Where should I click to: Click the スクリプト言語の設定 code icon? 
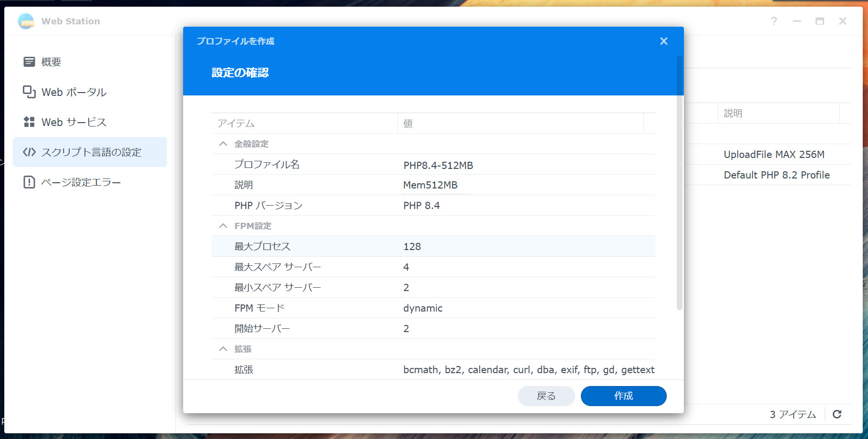point(29,152)
